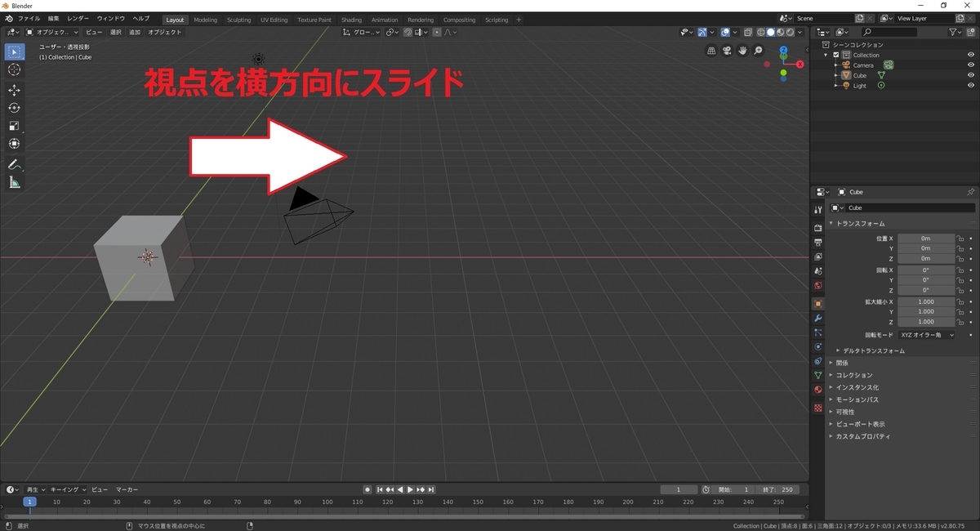Toggle the snap magnet button
Image resolution: width=980 pixels, height=531 pixels.
click(408, 32)
